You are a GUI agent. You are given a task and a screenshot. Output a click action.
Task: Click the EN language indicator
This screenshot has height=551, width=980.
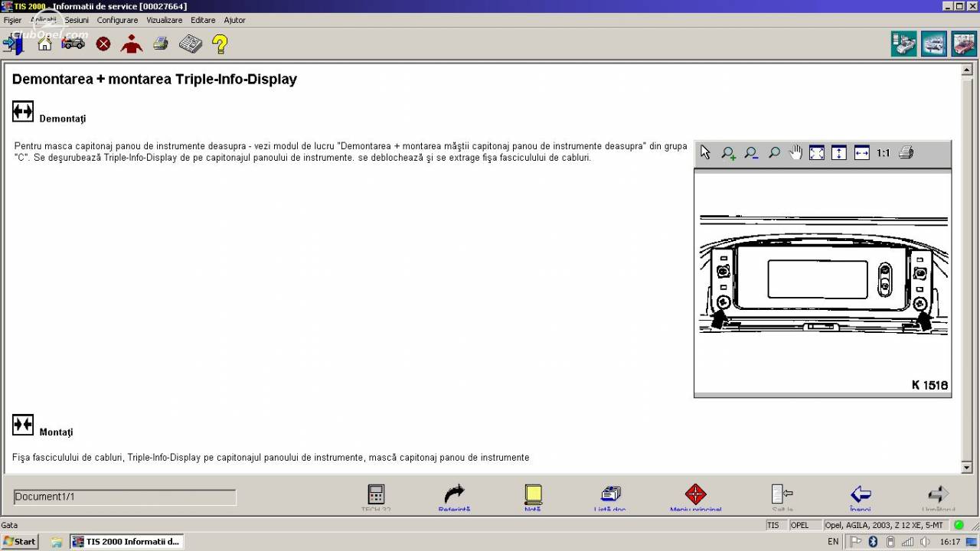pos(833,542)
